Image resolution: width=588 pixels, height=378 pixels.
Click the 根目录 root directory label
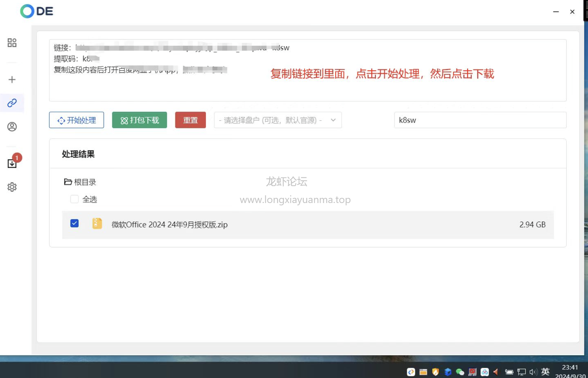point(85,182)
